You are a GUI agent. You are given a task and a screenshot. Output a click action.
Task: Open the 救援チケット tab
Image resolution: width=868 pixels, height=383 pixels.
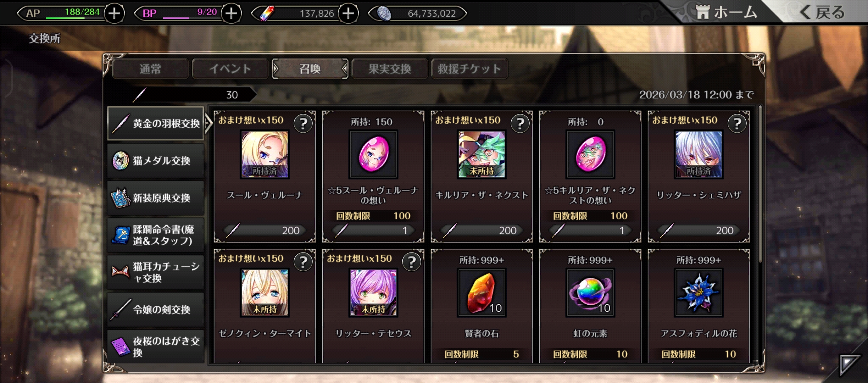469,69
